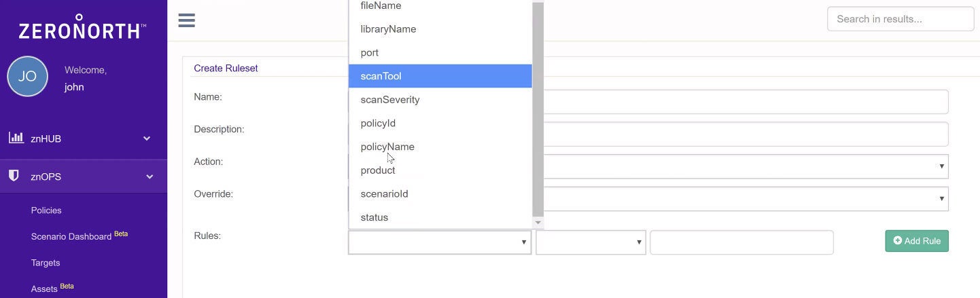Click the znOPS shield icon
The image size is (980, 298).
pyautogui.click(x=14, y=176)
